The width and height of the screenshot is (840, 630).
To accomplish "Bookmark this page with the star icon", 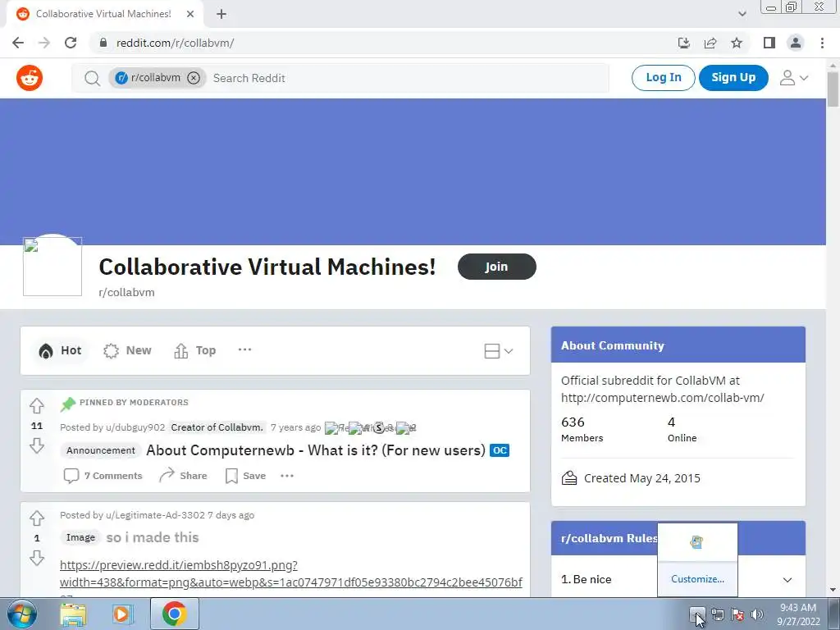I will pos(737,43).
